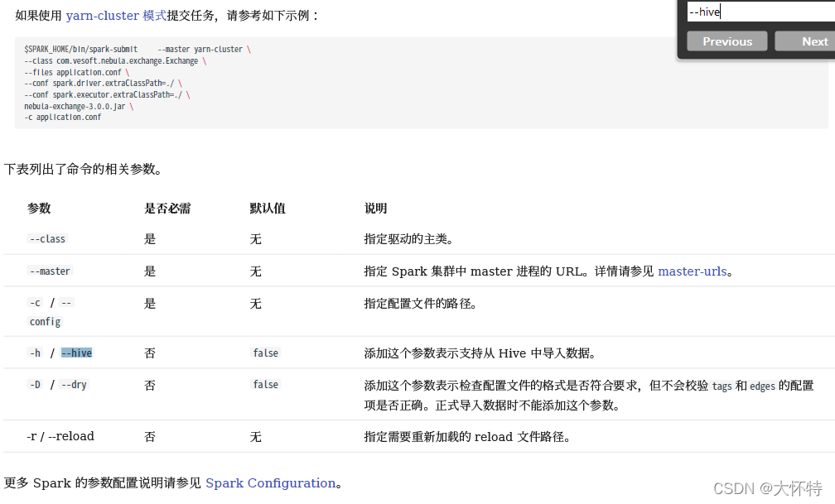Viewport: 835px width, 504px height.
Task: Click the 参数 column header
Action: tap(39, 208)
